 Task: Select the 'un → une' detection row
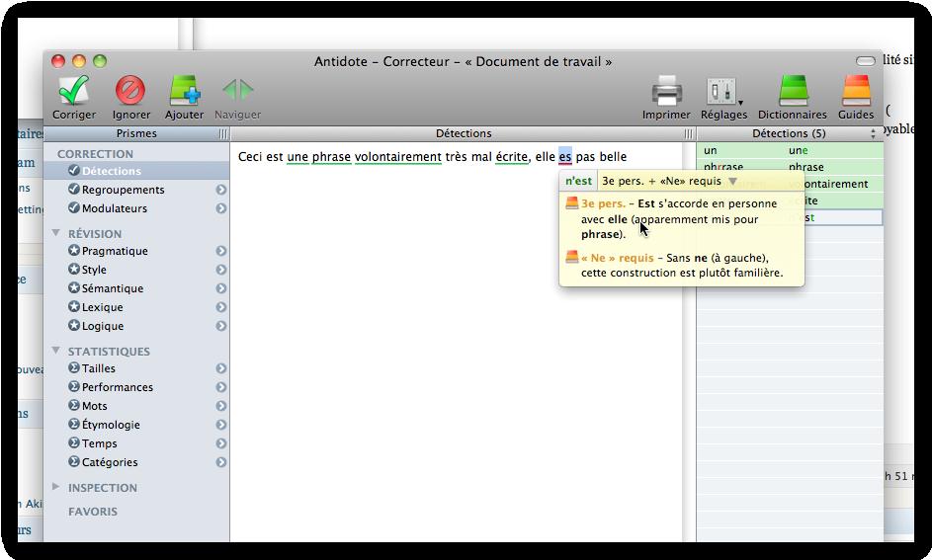point(790,150)
